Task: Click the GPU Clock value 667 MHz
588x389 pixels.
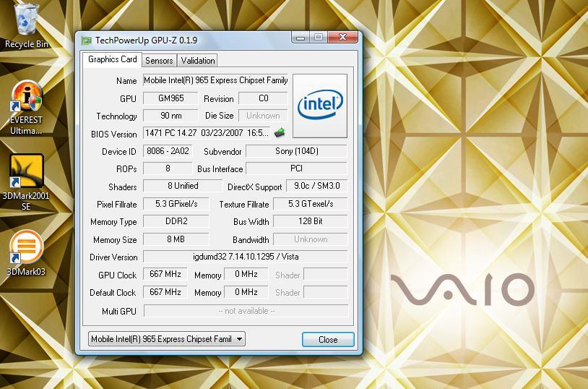Action: 165,274
